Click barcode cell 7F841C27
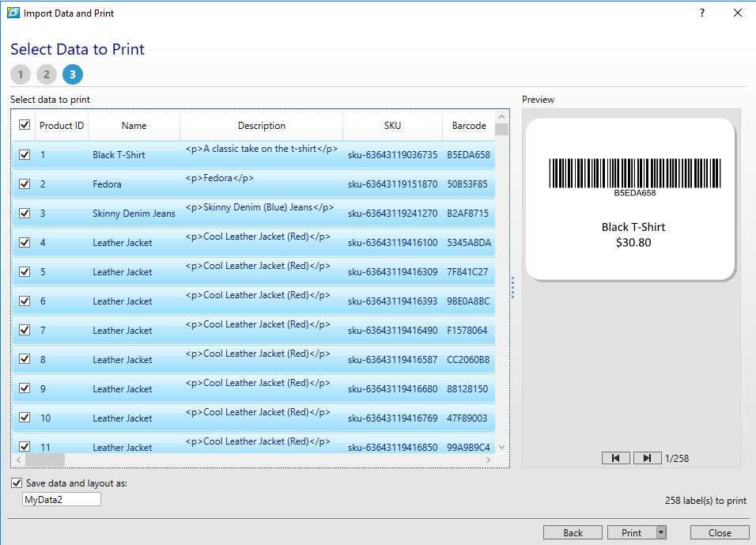The height and width of the screenshot is (545, 756). tap(467, 272)
